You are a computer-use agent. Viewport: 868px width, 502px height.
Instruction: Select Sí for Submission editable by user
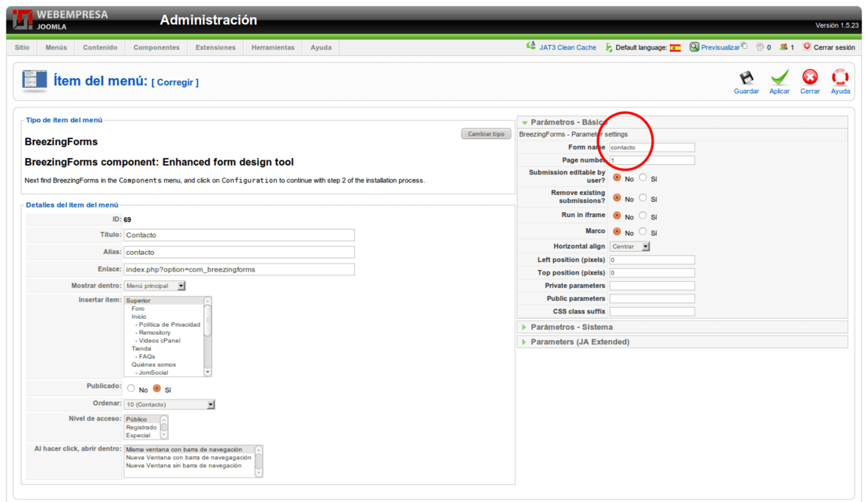point(642,178)
